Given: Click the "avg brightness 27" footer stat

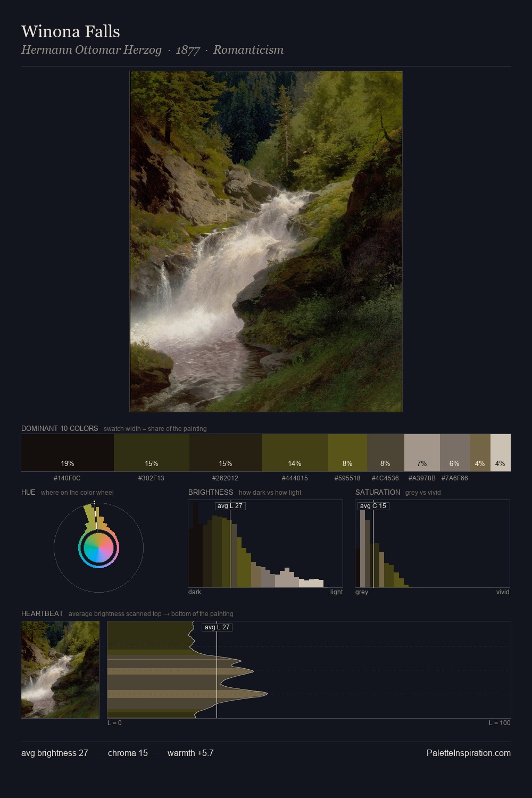Looking at the screenshot, I should pyautogui.click(x=55, y=753).
